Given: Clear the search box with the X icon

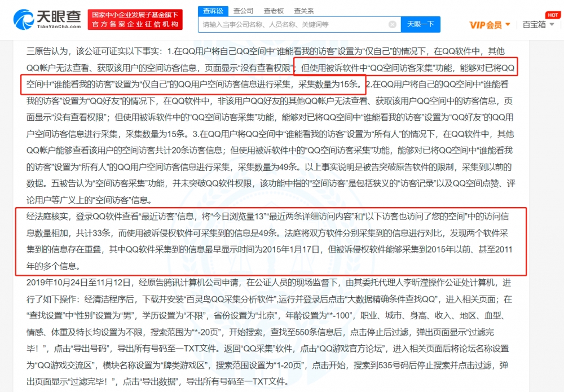Looking at the screenshot, I should [393, 24].
